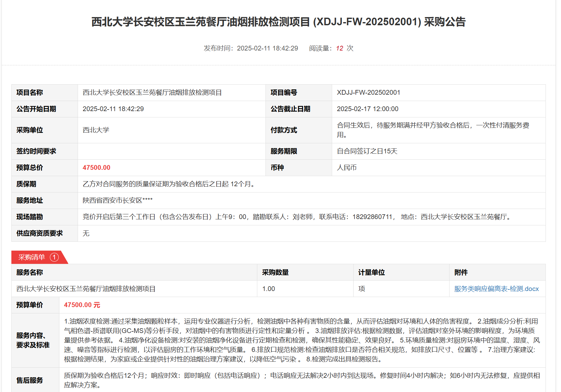The height and width of the screenshot is (392, 561).
Task: Click the 公告截止日期 value 2025-02-17 12:00:00
Action: click(367, 109)
